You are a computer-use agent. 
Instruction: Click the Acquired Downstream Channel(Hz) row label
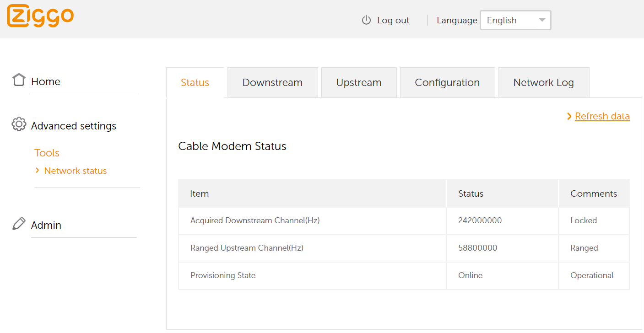click(255, 220)
